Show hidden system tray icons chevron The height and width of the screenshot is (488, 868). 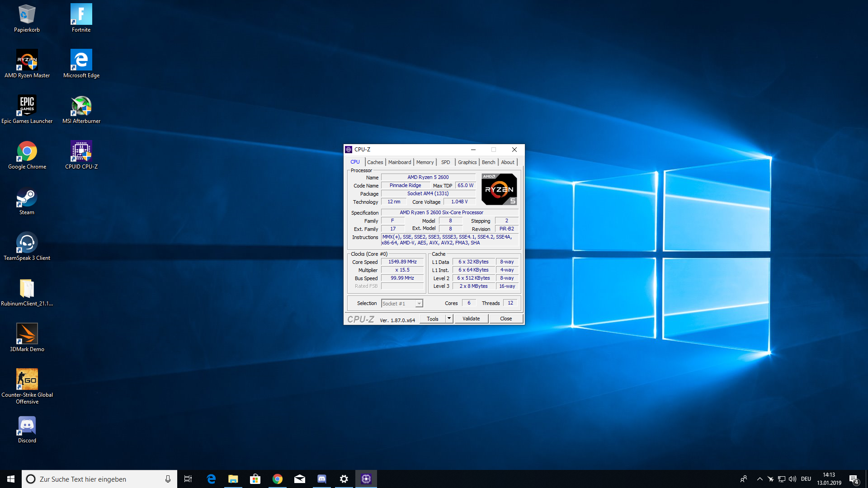tap(759, 479)
